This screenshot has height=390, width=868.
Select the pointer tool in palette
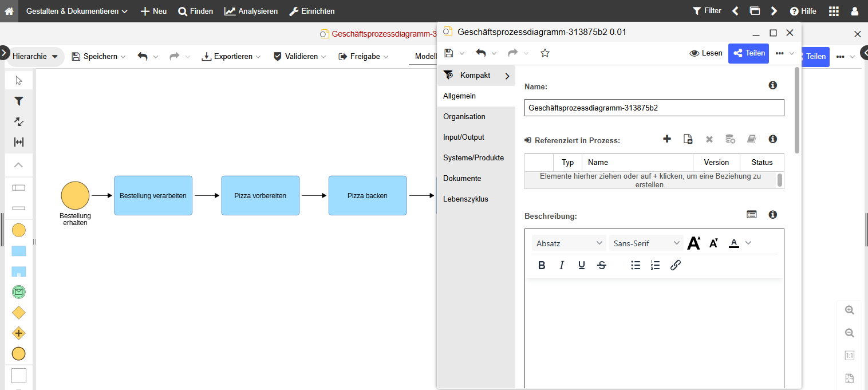click(19, 80)
